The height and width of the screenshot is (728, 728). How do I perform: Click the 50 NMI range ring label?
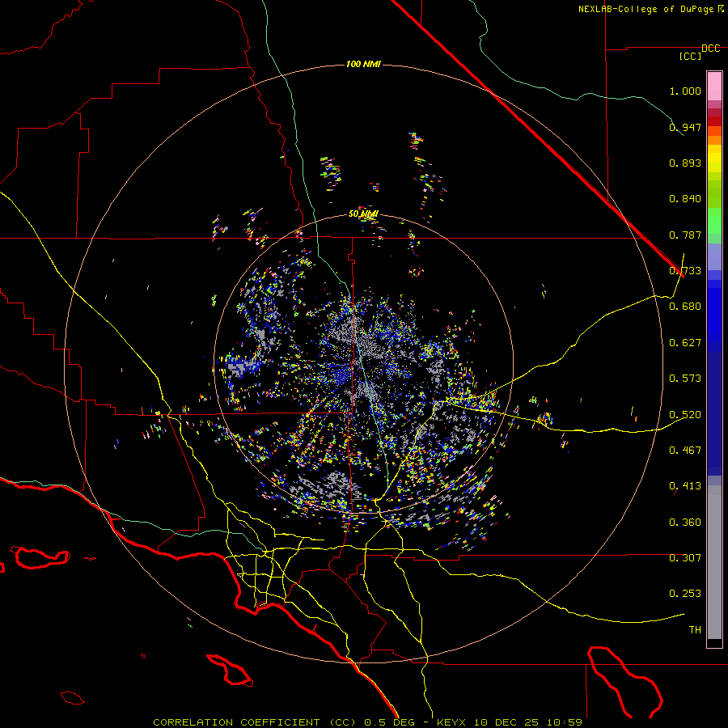coord(363,214)
